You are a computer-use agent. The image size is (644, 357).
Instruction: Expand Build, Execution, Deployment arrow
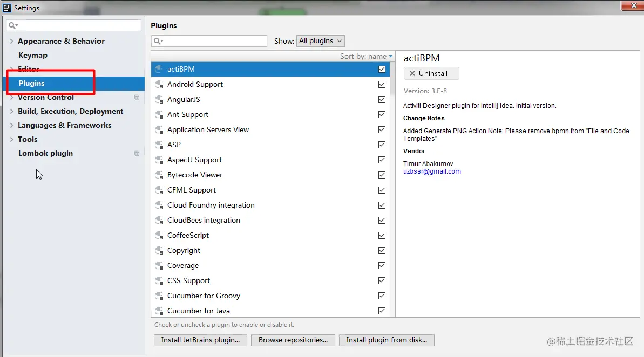pyautogui.click(x=11, y=111)
